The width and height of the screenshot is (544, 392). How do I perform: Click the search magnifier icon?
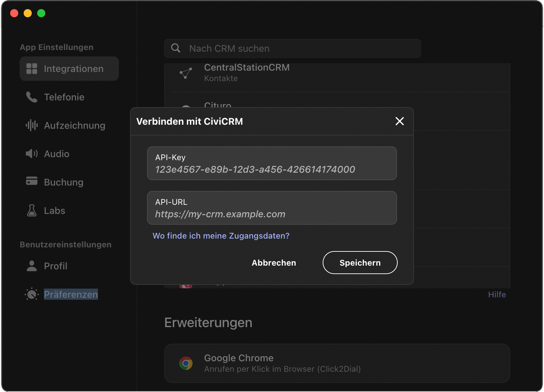pyautogui.click(x=176, y=48)
